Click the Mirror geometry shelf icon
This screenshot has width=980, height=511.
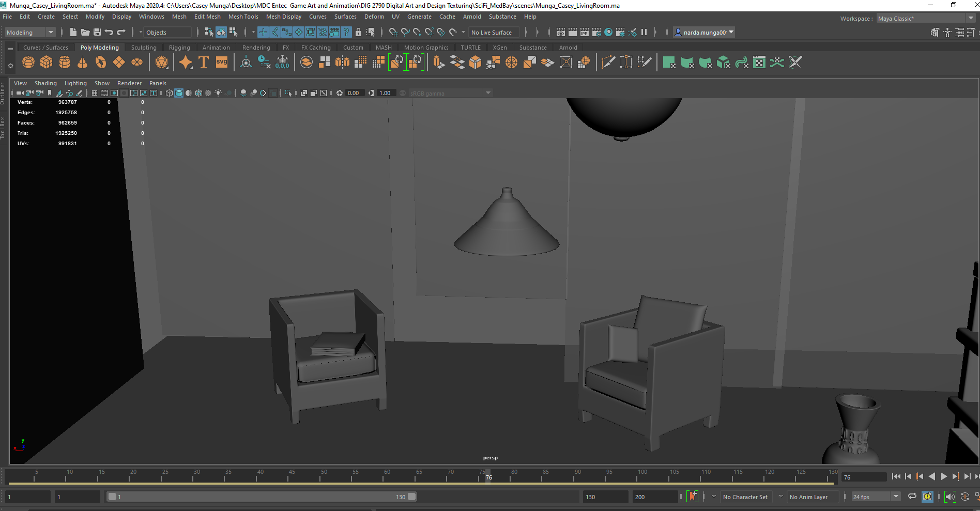(x=343, y=63)
